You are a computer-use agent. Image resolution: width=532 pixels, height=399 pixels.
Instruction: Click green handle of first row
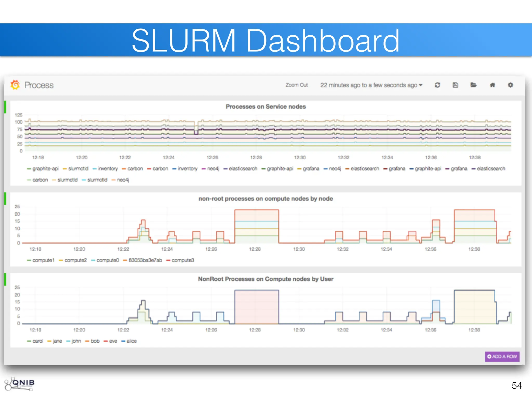[5, 107]
